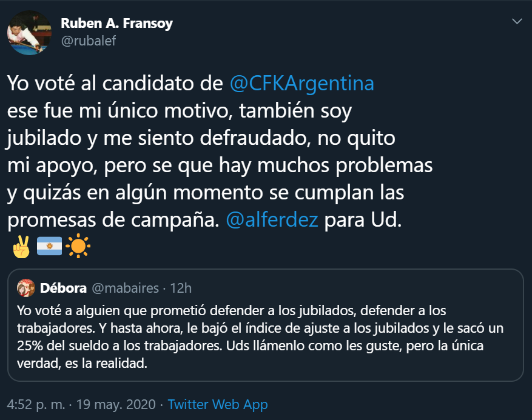The image size is (532, 420).
Task: Click Débora's avatar in the quoted tweet
Action: pyautogui.click(x=26, y=288)
